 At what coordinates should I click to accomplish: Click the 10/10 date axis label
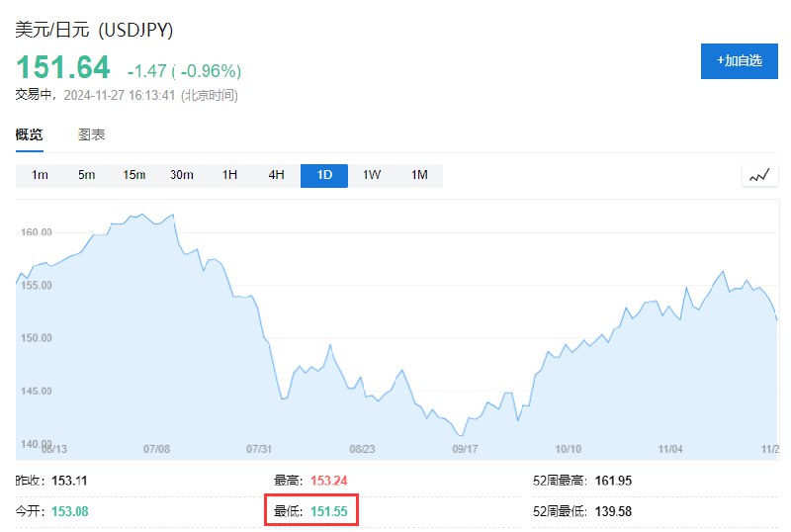568,449
